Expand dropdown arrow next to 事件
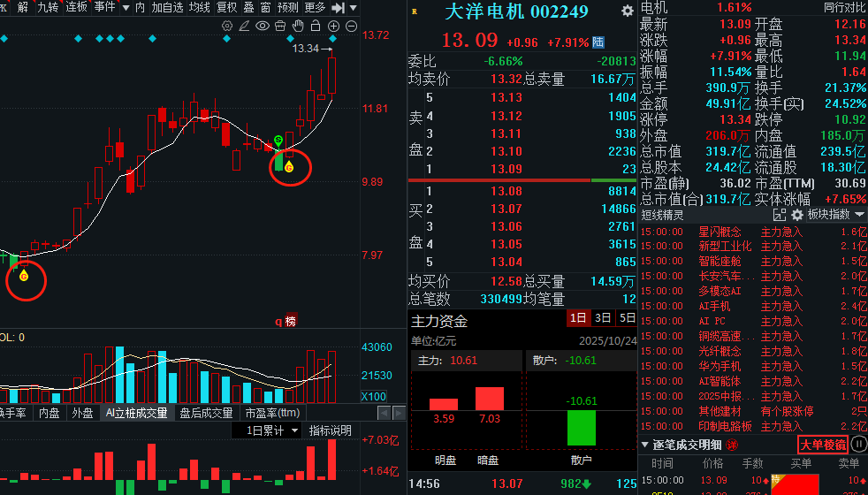868x495 pixels. click(x=126, y=8)
